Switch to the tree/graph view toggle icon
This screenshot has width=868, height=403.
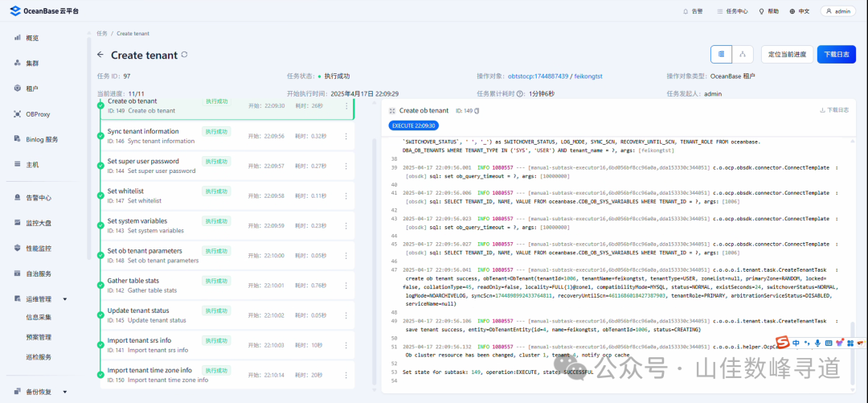click(743, 55)
